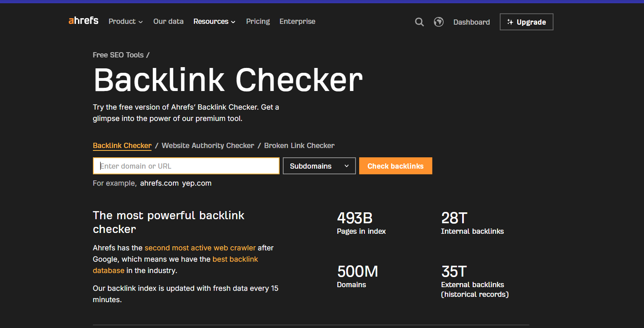Click the 'Internal backlinks' label
The image size is (644, 328).
coord(472,231)
